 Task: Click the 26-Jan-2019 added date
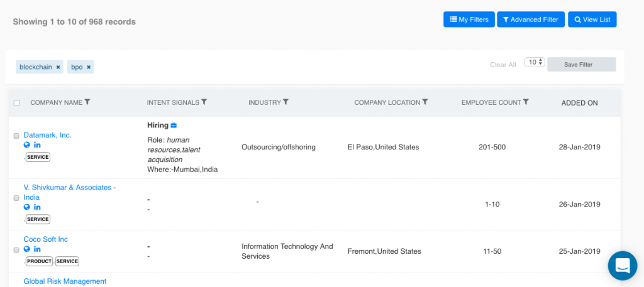tap(579, 204)
